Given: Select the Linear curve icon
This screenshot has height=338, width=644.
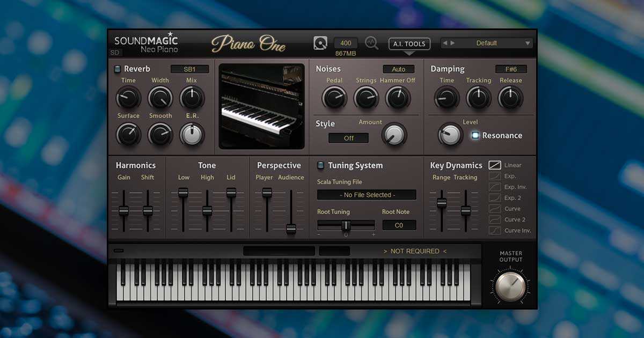Looking at the screenshot, I should click(x=494, y=165).
